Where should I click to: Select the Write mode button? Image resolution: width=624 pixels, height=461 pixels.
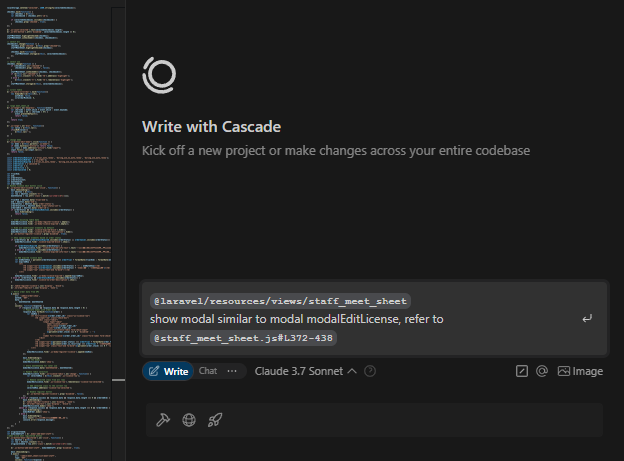pyautogui.click(x=168, y=371)
